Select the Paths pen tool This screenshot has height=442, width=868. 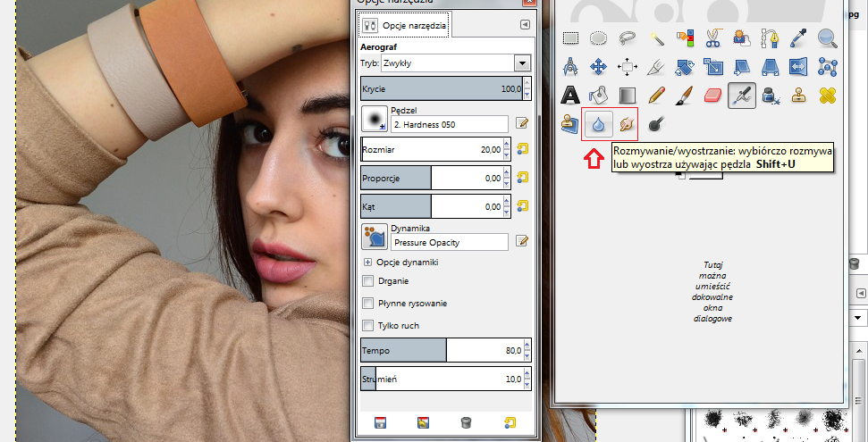tap(770, 38)
